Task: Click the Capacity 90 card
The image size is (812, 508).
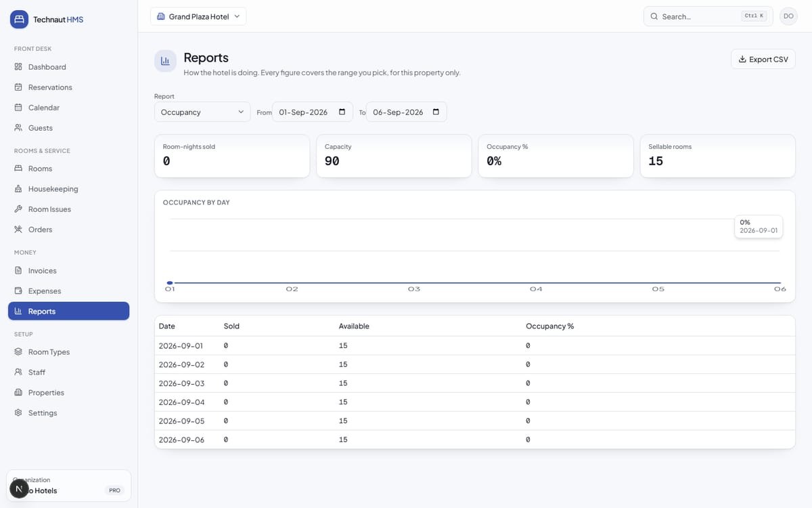Action: point(394,156)
